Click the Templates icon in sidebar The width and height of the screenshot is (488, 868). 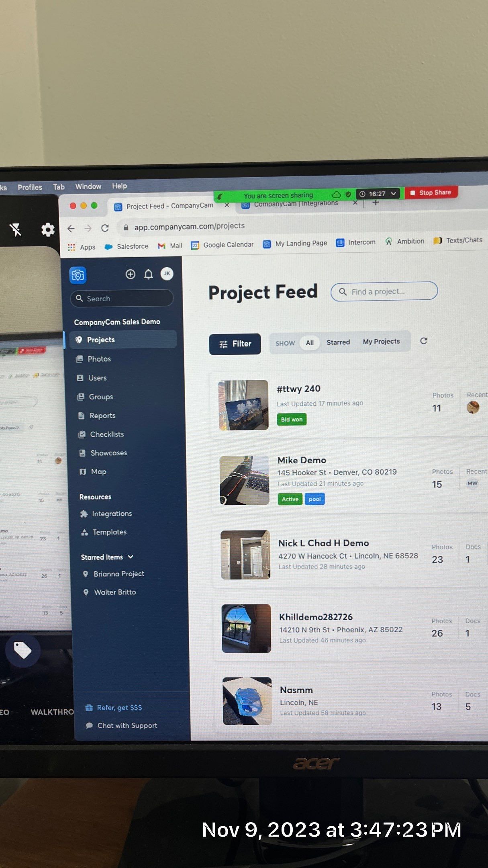(x=85, y=532)
